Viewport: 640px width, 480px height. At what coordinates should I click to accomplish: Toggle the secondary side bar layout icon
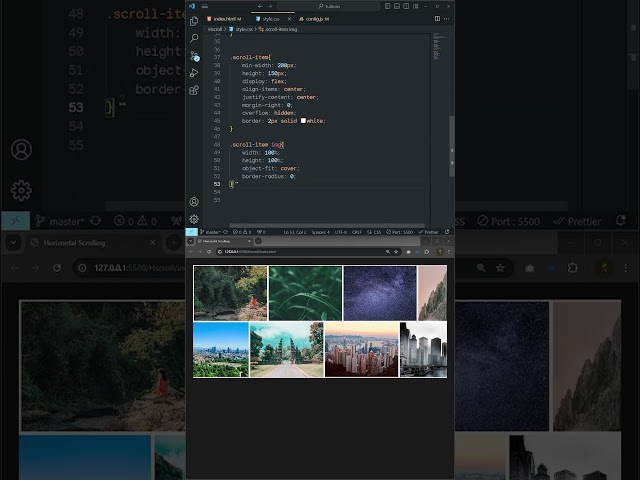tap(406, 6)
